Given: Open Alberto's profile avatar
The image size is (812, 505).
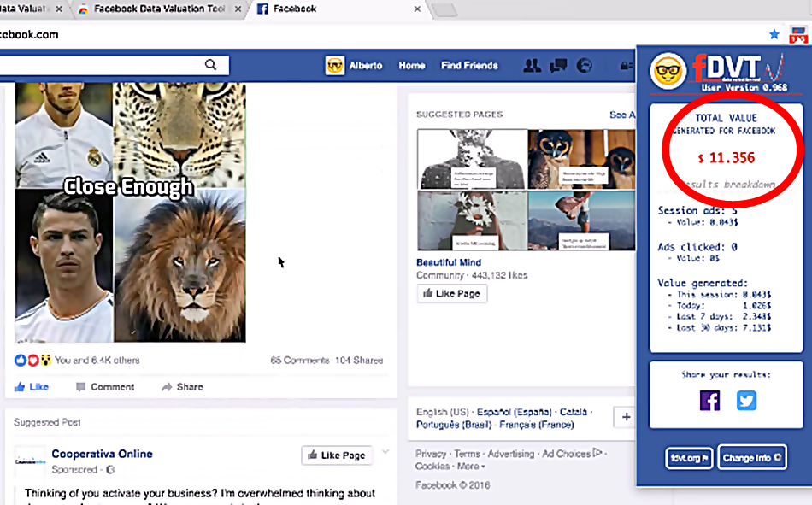Looking at the screenshot, I should pos(334,65).
